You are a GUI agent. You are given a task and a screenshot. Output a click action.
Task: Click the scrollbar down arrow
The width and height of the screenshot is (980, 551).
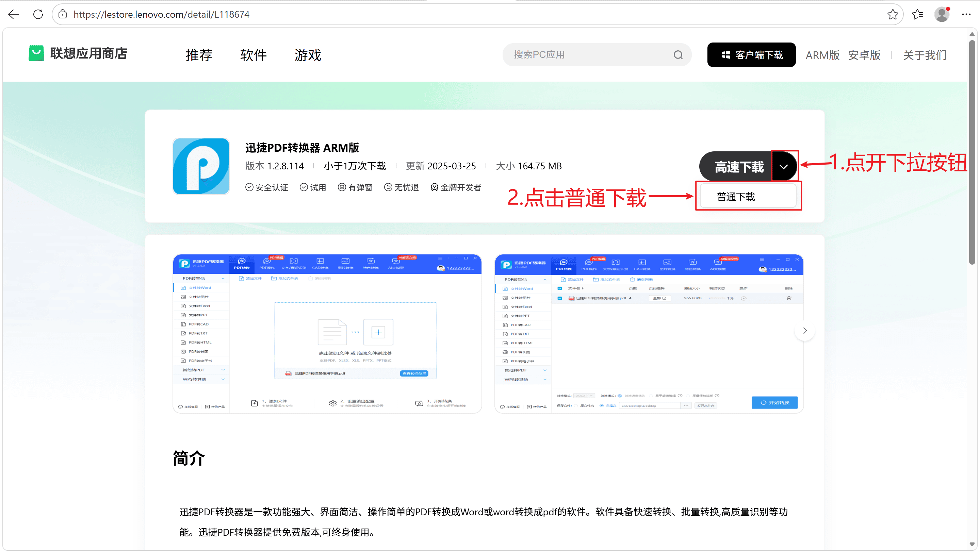(x=972, y=545)
